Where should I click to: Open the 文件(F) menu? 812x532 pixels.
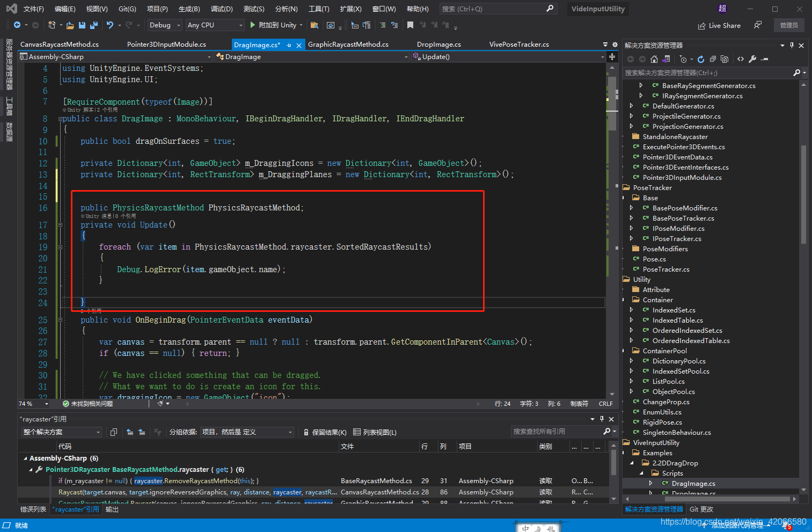click(x=34, y=9)
